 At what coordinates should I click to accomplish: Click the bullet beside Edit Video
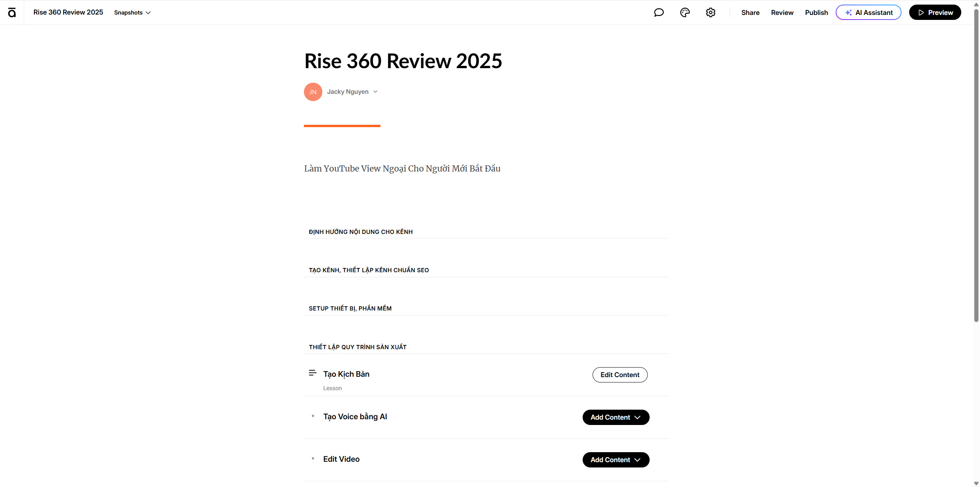coord(313,459)
